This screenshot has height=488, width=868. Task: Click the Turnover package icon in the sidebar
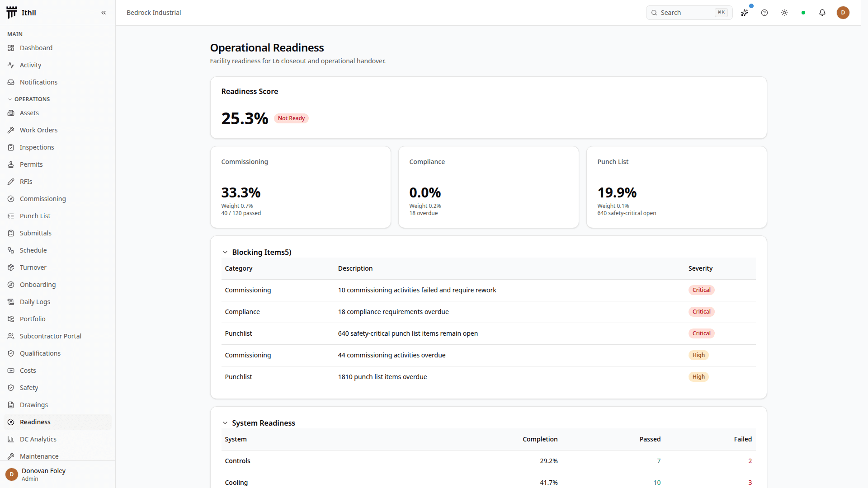tap(11, 267)
